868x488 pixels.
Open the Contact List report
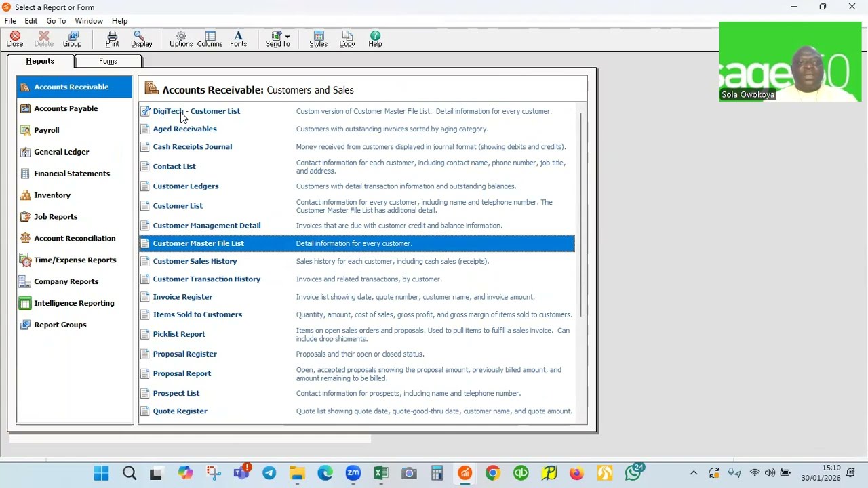(x=174, y=166)
